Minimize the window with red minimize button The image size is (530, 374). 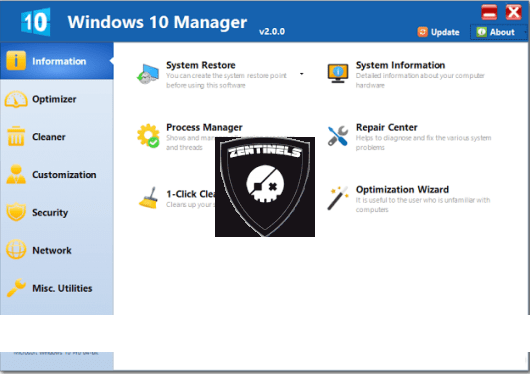tap(489, 13)
